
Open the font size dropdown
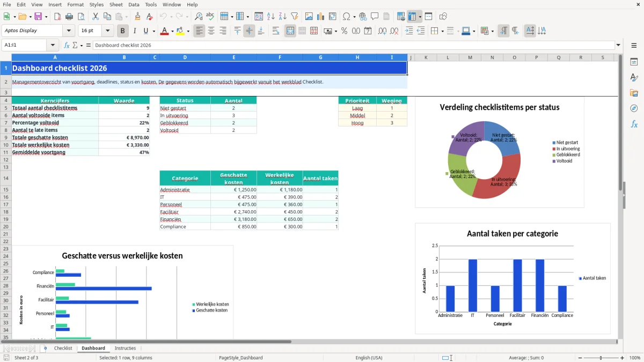pyautogui.click(x=108, y=31)
